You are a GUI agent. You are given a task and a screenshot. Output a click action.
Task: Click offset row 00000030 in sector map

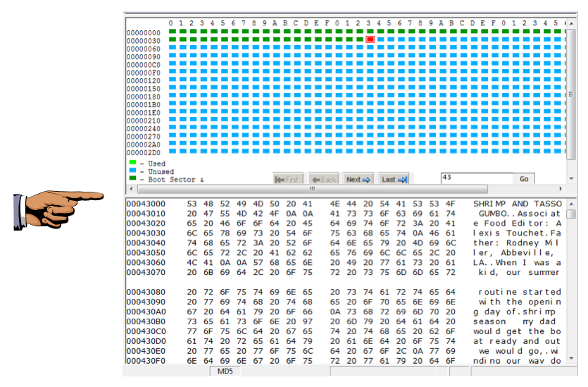pos(143,41)
